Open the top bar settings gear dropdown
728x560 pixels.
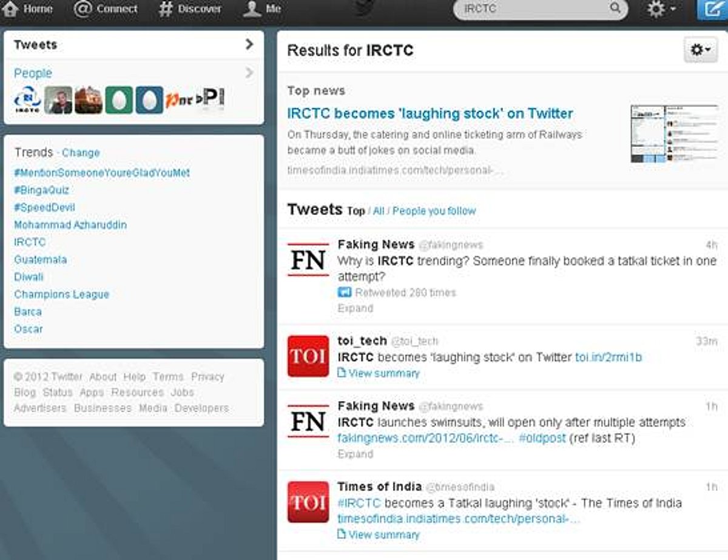coord(661,9)
